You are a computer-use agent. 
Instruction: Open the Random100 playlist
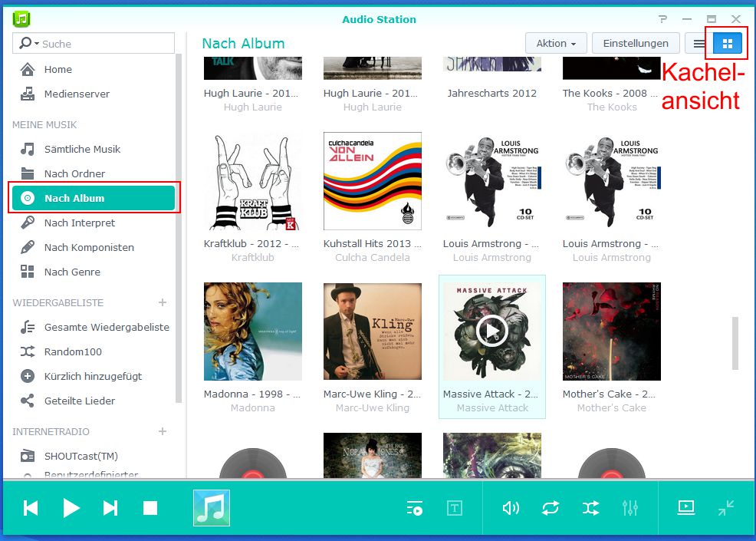[94, 351]
